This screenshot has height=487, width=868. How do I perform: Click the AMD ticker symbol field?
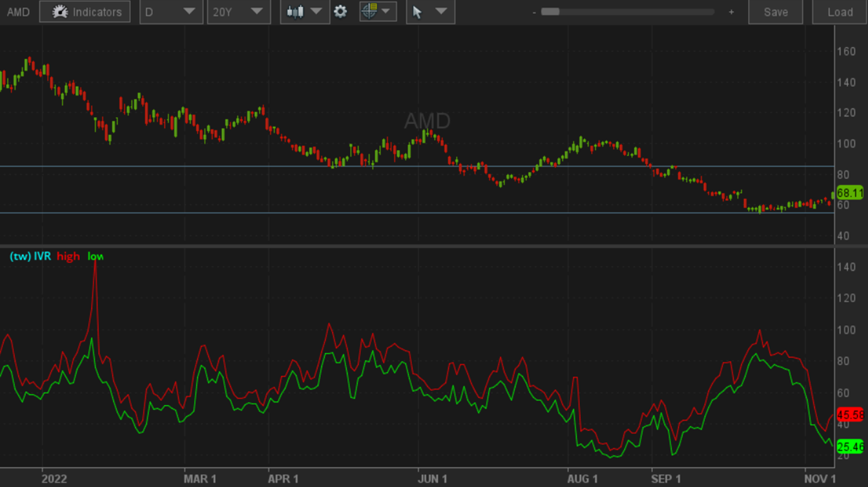(18, 12)
